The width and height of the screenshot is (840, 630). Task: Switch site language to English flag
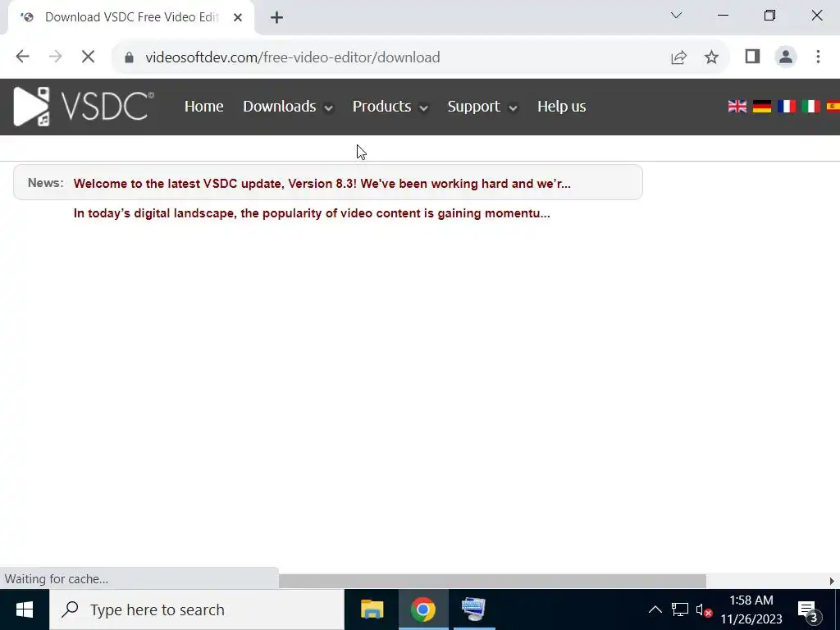[737, 106]
